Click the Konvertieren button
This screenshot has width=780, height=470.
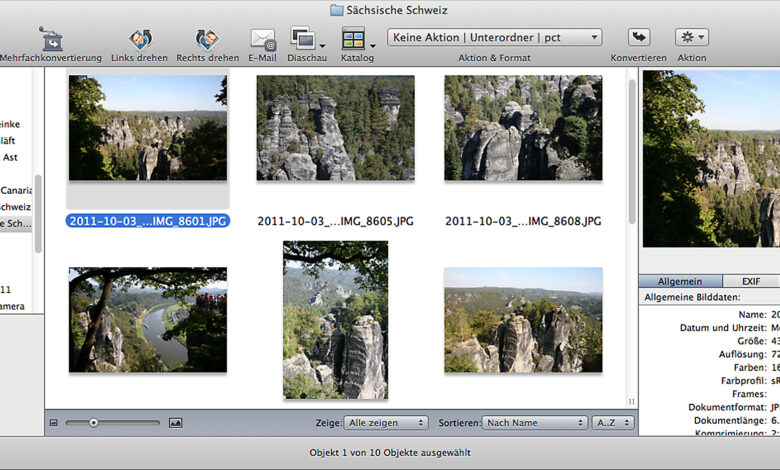(x=639, y=37)
